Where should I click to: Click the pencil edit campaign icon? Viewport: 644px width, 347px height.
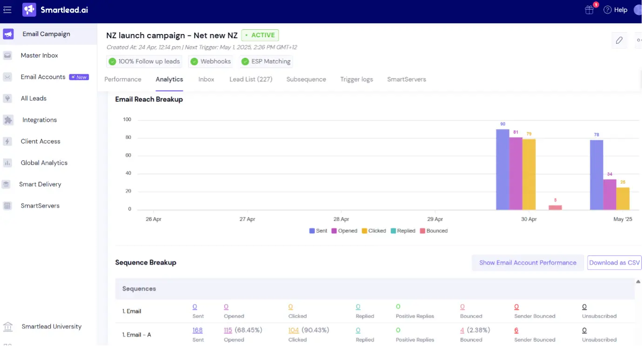(619, 40)
